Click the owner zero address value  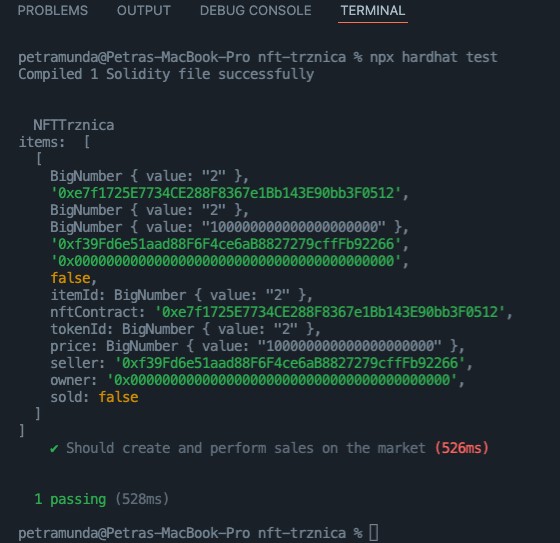click(282, 380)
